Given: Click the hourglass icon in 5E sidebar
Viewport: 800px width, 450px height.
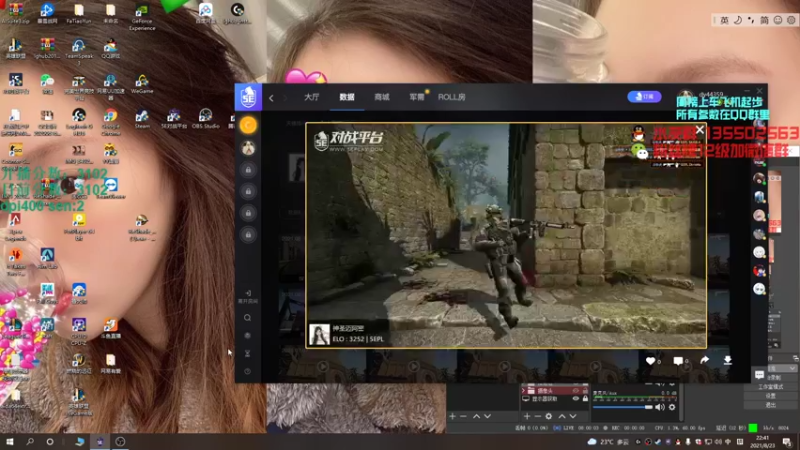Looking at the screenshot, I should click(x=247, y=353).
